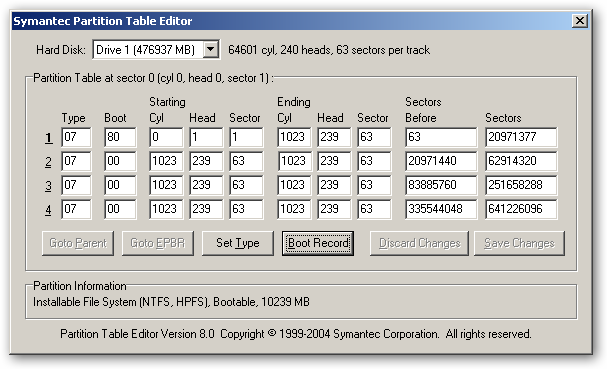Image resolution: width=607 pixels, height=369 pixels.
Task: Click the disabled Goto Parent button
Action: pyautogui.click(x=78, y=243)
